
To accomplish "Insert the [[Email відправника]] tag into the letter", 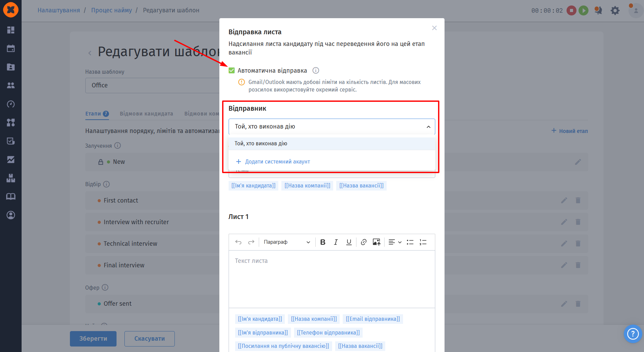I will pyautogui.click(x=373, y=319).
